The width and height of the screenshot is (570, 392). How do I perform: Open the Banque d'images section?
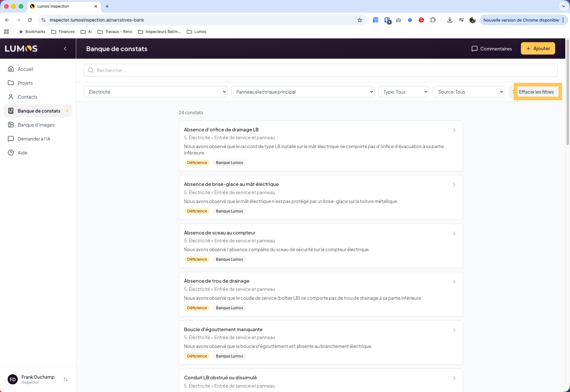(36, 125)
